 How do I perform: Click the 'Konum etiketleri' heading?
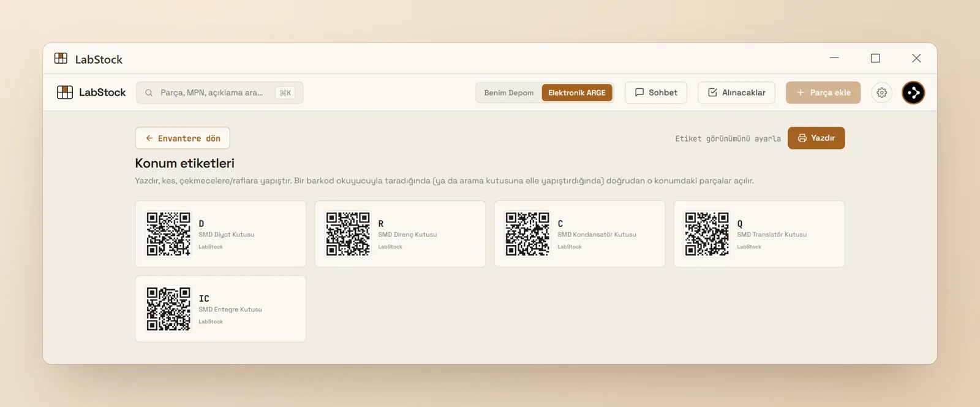point(184,163)
